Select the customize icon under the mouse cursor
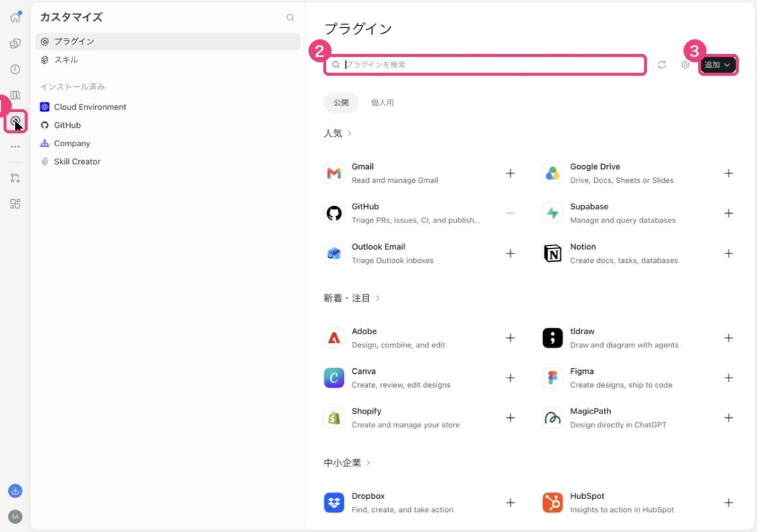The height and width of the screenshot is (532, 757). [x=15, y=120]
